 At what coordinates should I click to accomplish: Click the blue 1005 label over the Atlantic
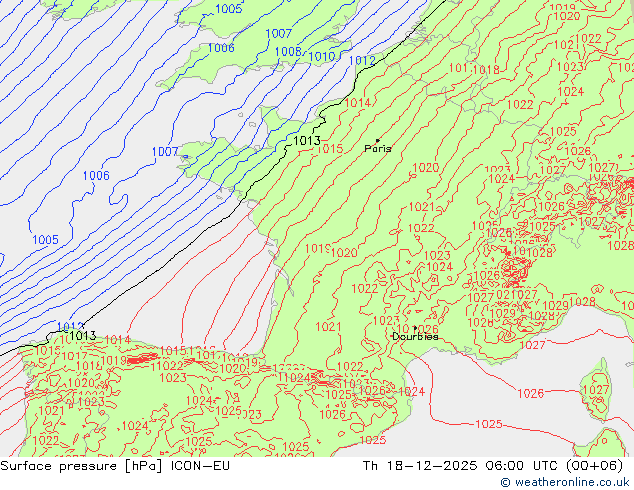(x=45, y=240)
